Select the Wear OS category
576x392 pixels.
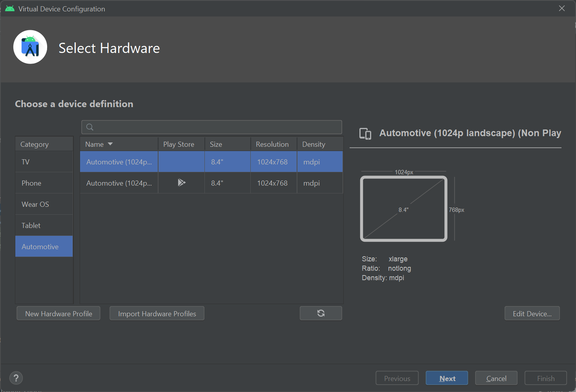click(44, 204)
